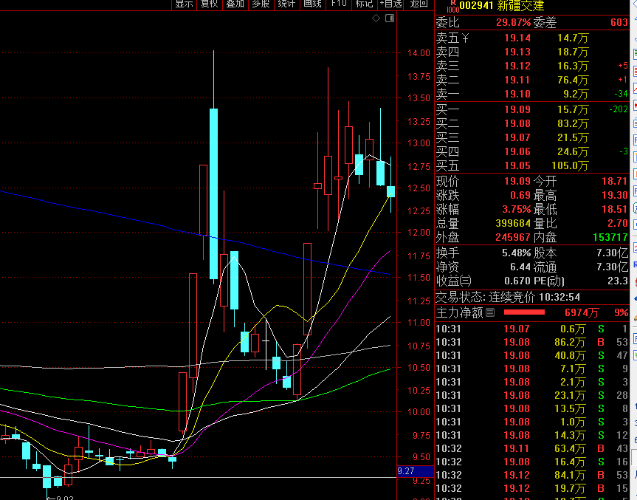637x500 pixels.
Task: Click the stock code 002941 title
Action: 477,6
